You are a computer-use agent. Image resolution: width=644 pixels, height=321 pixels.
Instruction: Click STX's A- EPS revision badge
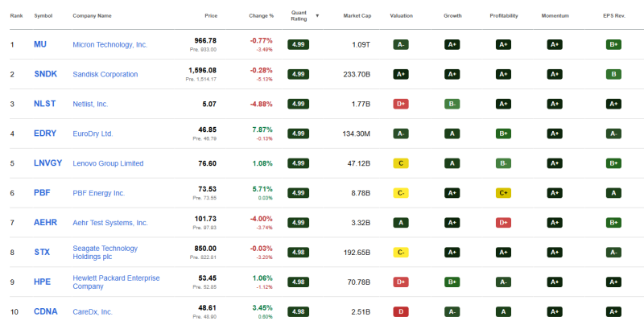click(613, 252)
